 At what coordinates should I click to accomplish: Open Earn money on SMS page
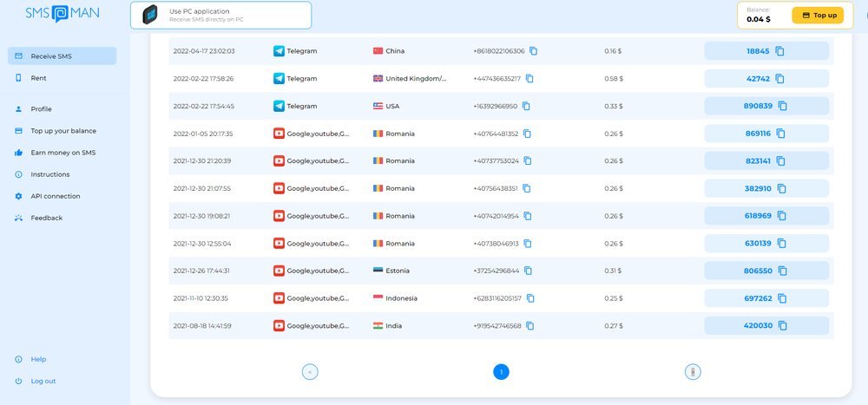[63, 153]
